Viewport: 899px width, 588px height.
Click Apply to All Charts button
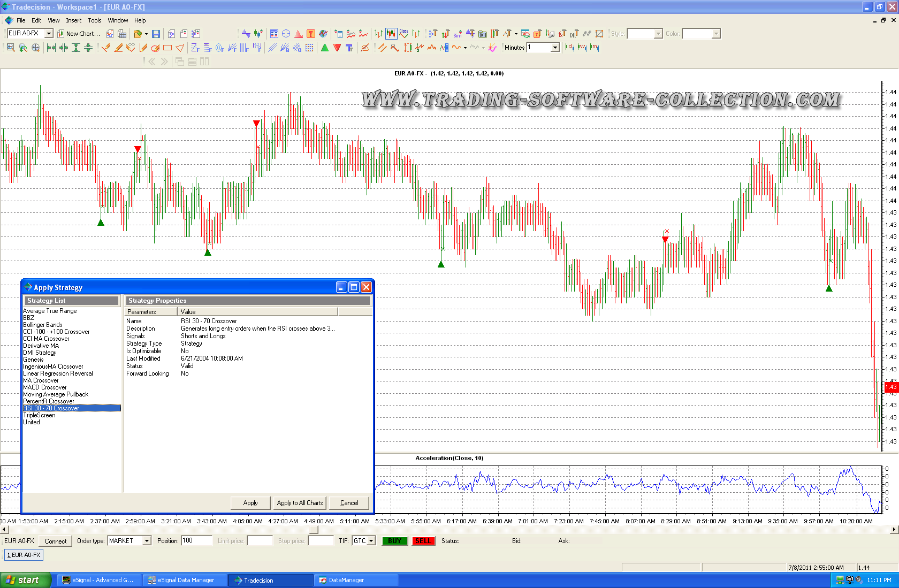pos(300,503)
